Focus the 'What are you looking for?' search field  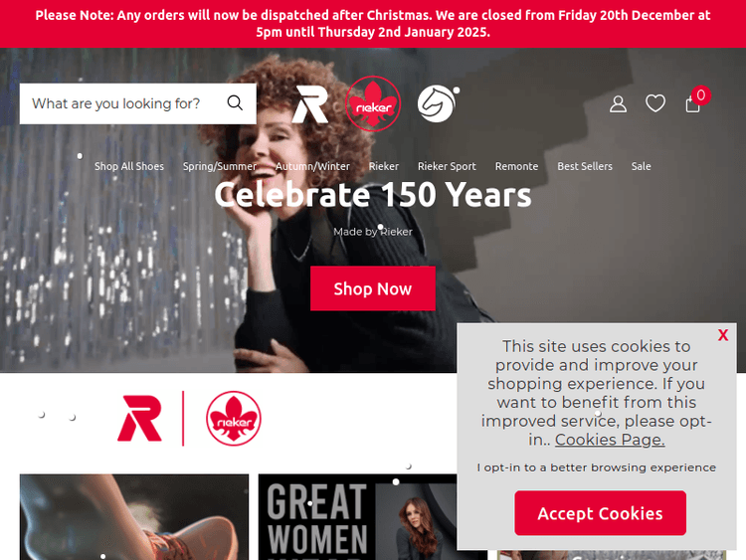pyautogui.click(x=121, y=103)
